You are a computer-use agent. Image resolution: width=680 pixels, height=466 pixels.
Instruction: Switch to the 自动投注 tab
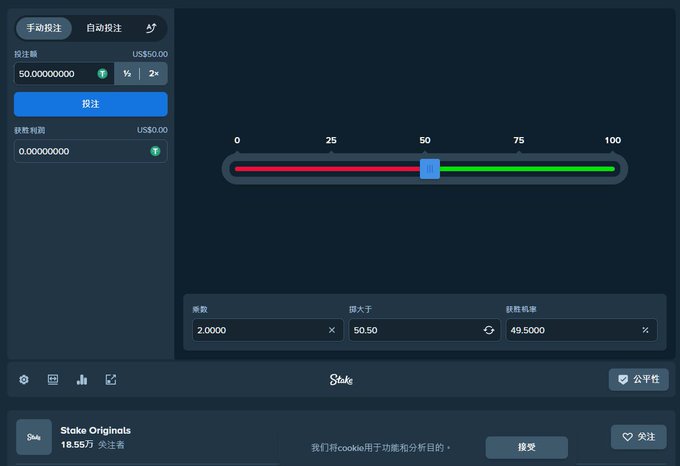coord(104,28)
